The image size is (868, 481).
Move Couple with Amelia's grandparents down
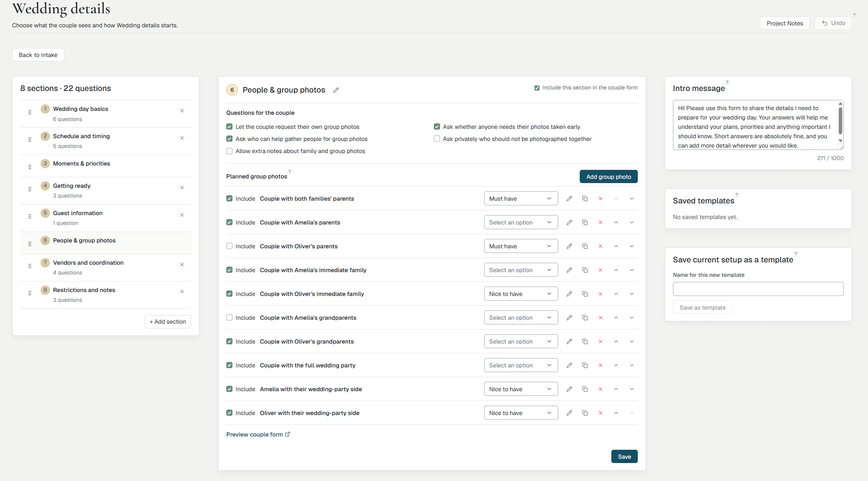(632, 318)
